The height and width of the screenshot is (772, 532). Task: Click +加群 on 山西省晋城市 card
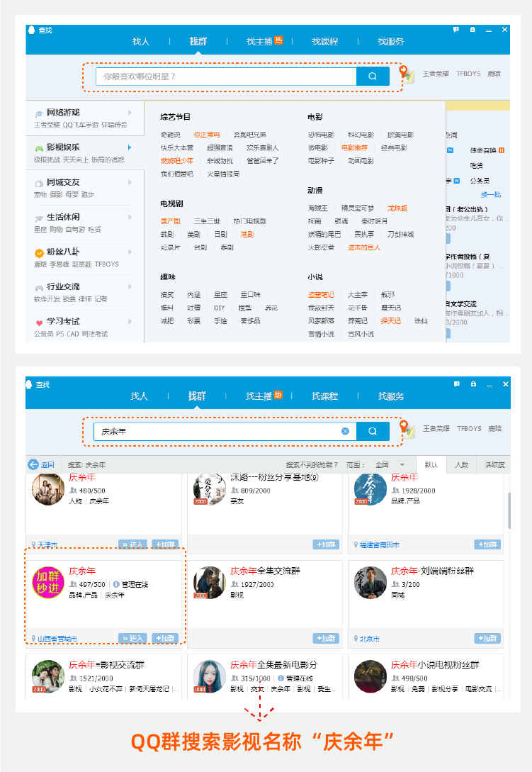coord(165,639)
